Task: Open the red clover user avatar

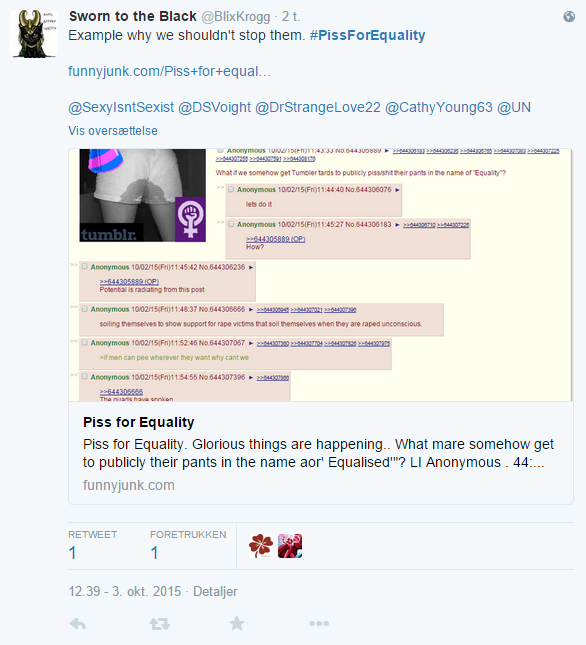Action: [261, 546]
